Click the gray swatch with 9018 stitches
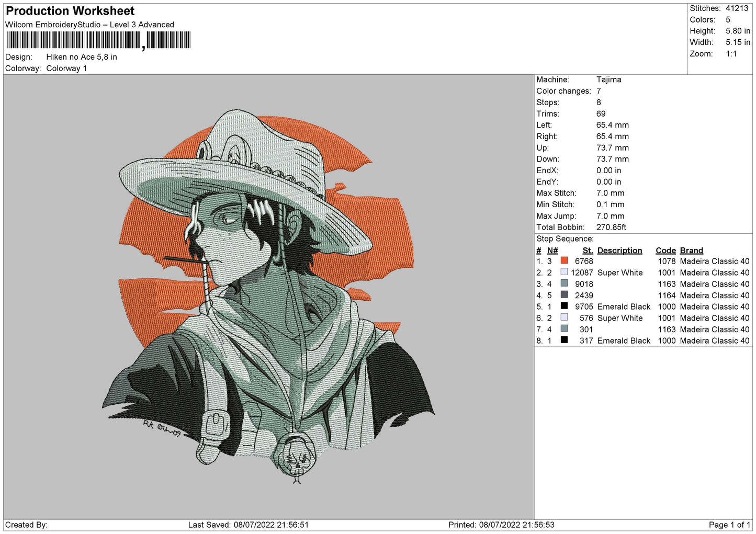 (564, 283)
